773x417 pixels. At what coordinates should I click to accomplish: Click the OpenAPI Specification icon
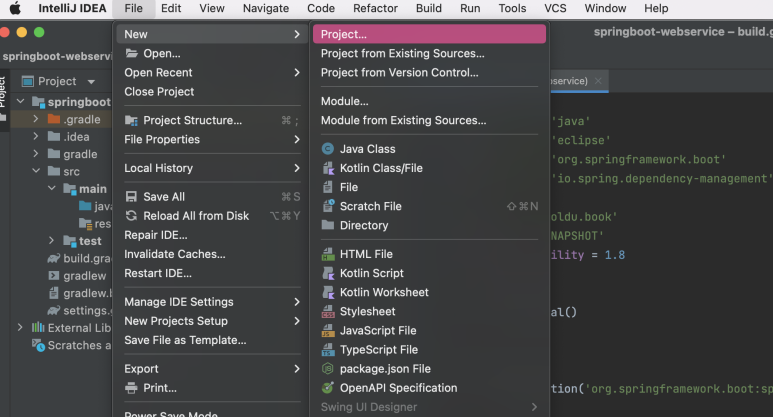pyautogui.click(x=327, y=388)
